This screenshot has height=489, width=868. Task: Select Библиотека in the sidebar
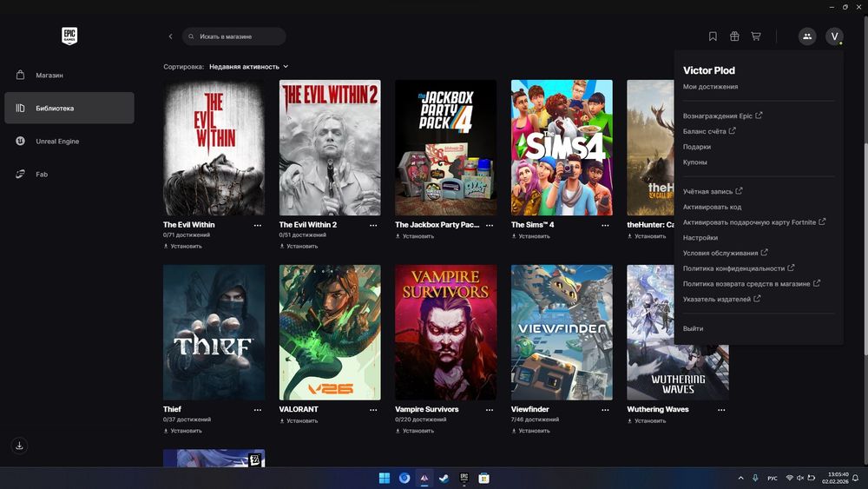(69, 108)
